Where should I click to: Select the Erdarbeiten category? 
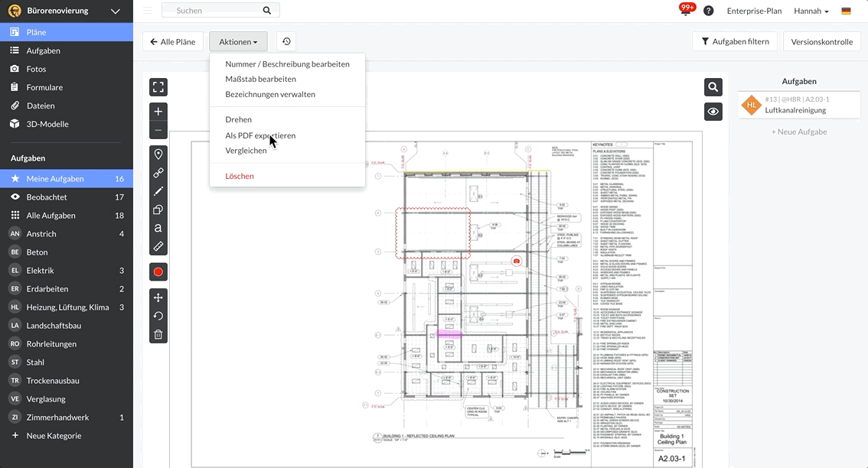click(67, 288)
